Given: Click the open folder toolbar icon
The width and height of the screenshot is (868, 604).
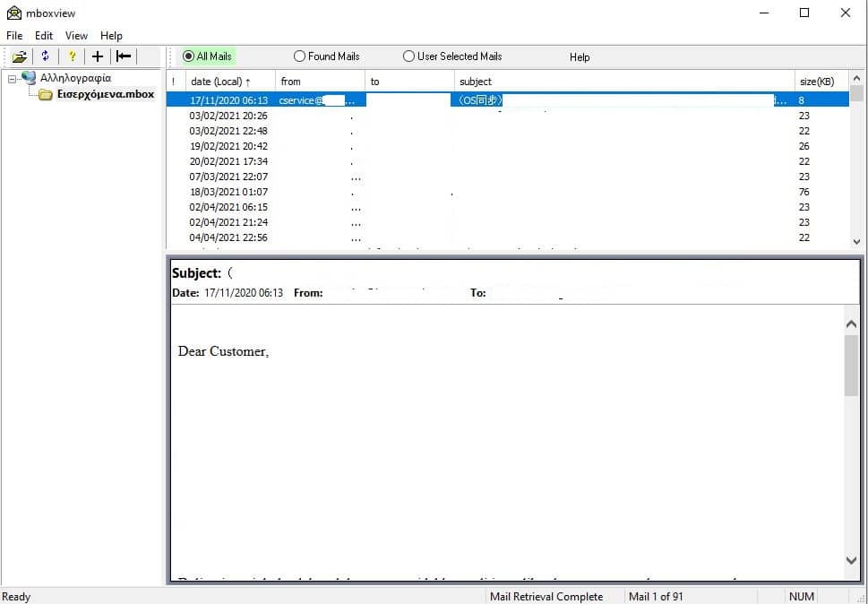Looking at the screenshot, I should click(19, 56).
